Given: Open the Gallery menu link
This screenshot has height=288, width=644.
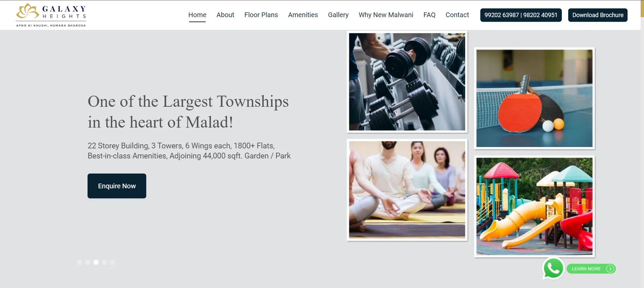Looking at the screenshot, I should (338, 15).
